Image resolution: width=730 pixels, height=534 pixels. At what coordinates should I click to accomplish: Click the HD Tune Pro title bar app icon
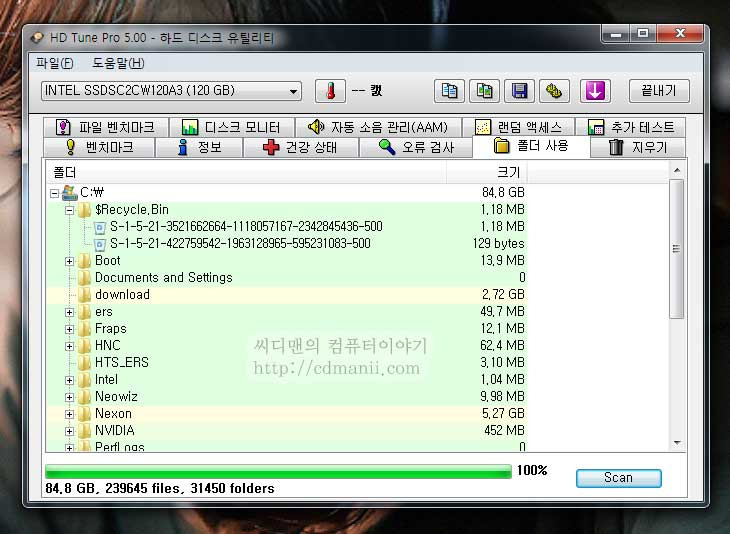(37, 38)
